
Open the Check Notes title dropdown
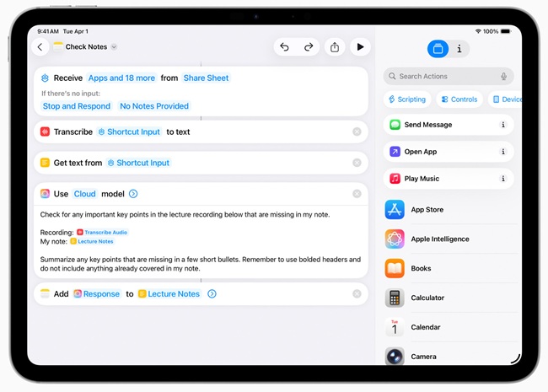114,47
